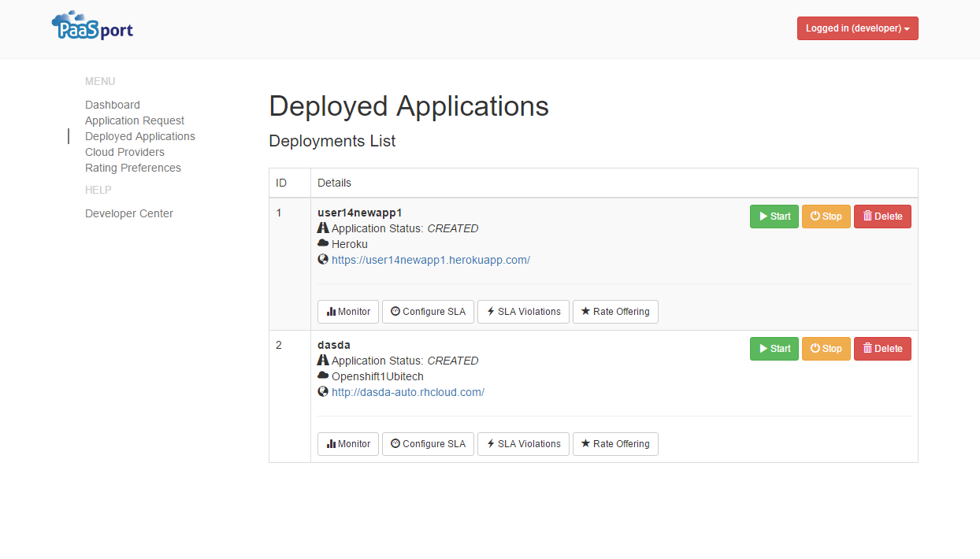
Task: Open the dasda-auto.rhcloud.com link
Action: coord(408,392)
